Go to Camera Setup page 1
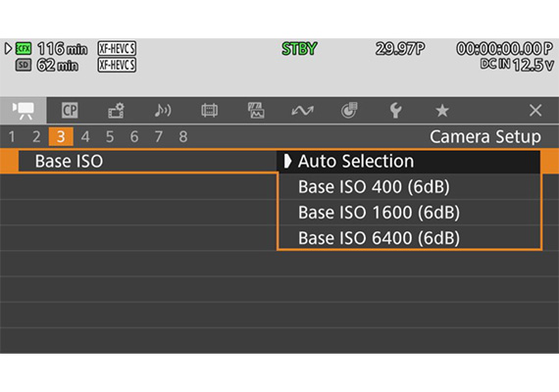The width and height of the screenshot is (559, 392). click(x=12, y=136)
